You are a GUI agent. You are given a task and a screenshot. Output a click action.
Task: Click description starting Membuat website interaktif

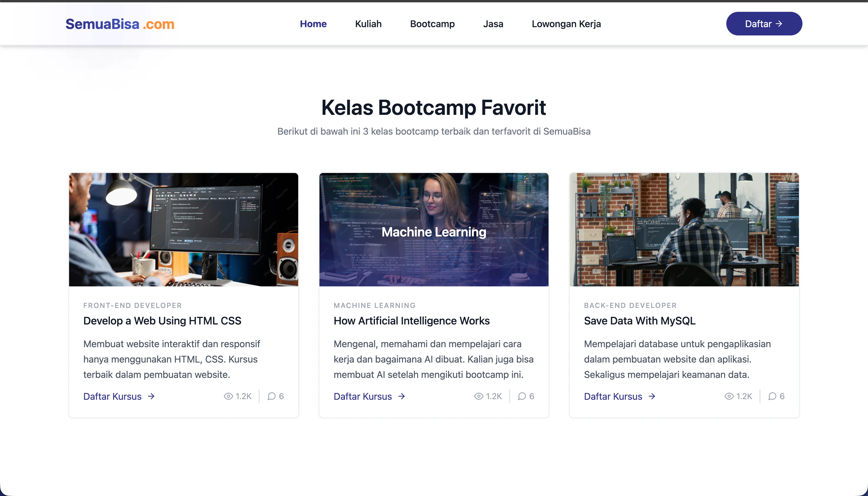coord(172,359)
